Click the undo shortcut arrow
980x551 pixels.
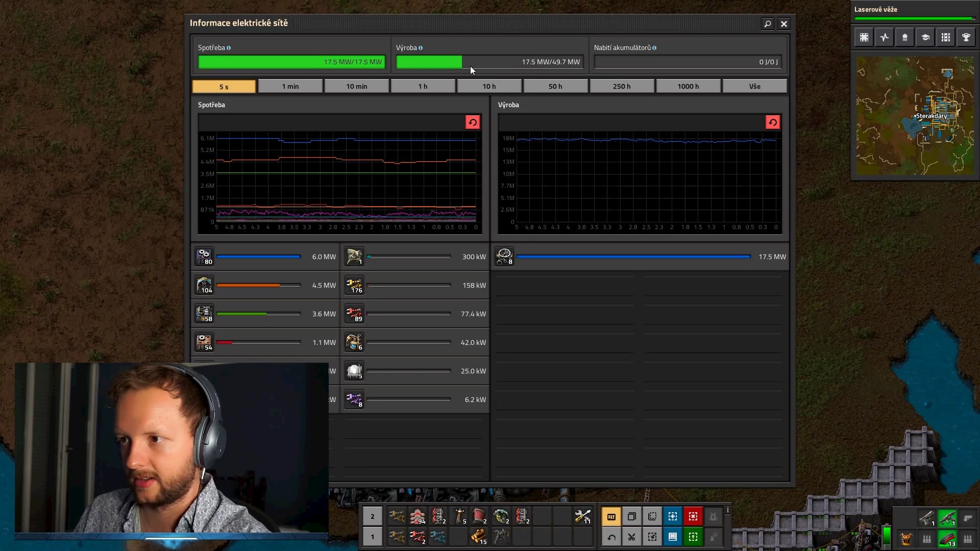(611, 537)
